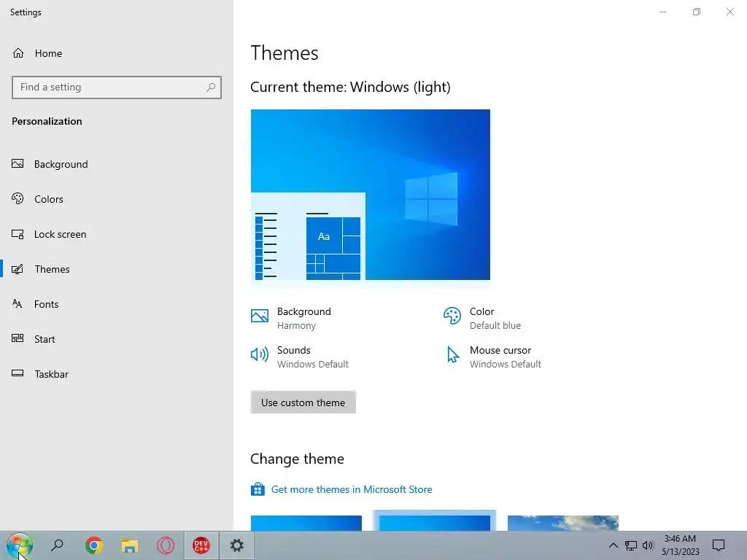This screenshot has width=747, height=560.
Task: Click the Fonts Aa icon in sidebar
Action: tap(18, 304)
